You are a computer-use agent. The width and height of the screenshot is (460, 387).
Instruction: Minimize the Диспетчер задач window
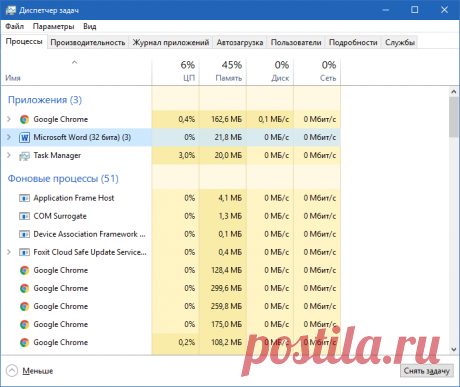pyautogui.click(x=386, y=10)
